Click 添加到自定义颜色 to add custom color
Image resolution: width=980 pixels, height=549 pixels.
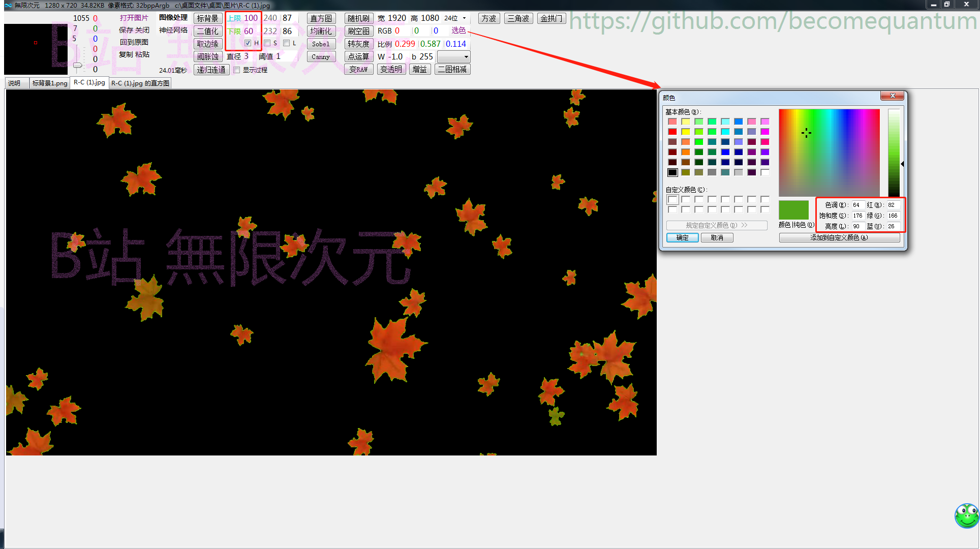click(840, 237)
